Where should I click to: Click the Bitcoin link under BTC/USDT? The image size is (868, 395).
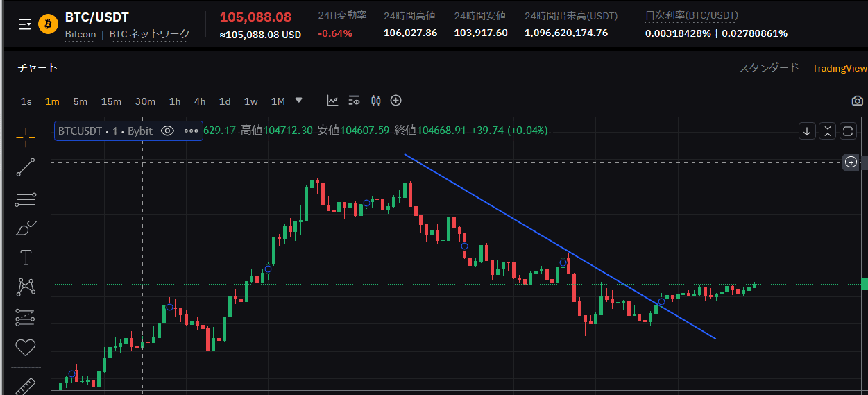coord(80,34)
